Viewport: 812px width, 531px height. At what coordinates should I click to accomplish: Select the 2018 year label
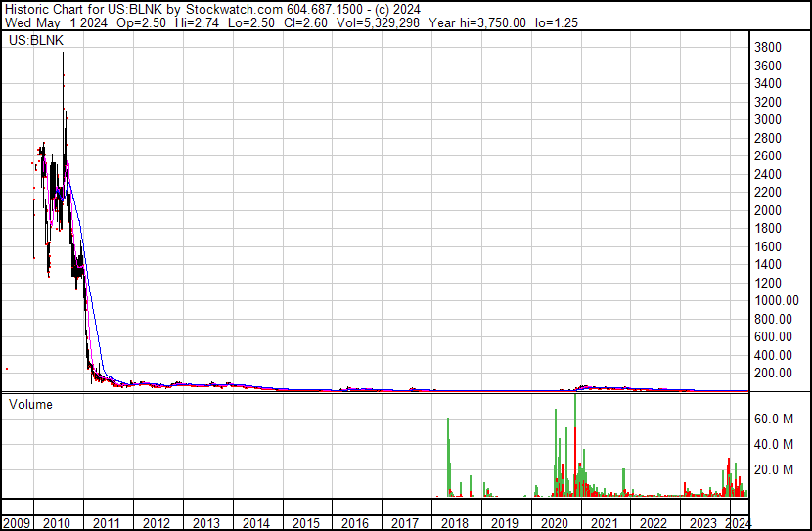455,523
